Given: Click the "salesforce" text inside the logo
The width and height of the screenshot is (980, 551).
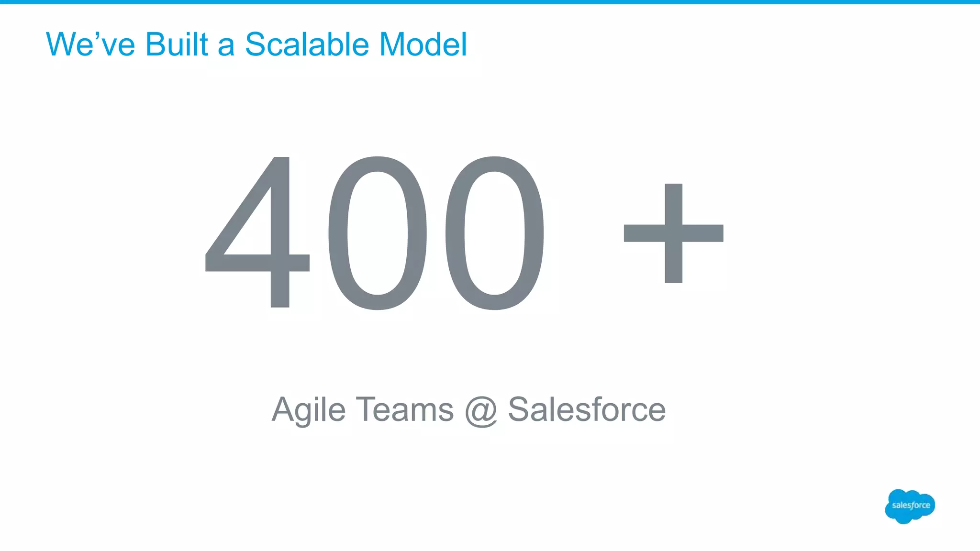Looking at the screenshot, I should (911, 505).
